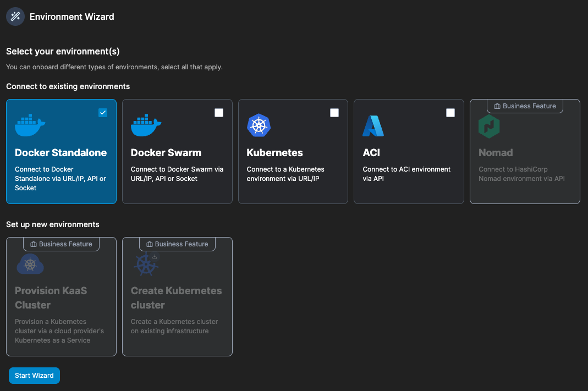Click the Docker Swarm whale icon

146,125
